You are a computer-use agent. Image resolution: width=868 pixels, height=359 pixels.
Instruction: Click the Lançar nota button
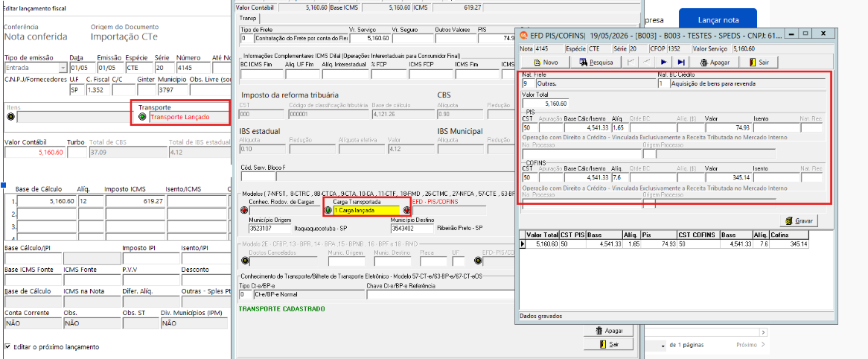tap(718, 21)
